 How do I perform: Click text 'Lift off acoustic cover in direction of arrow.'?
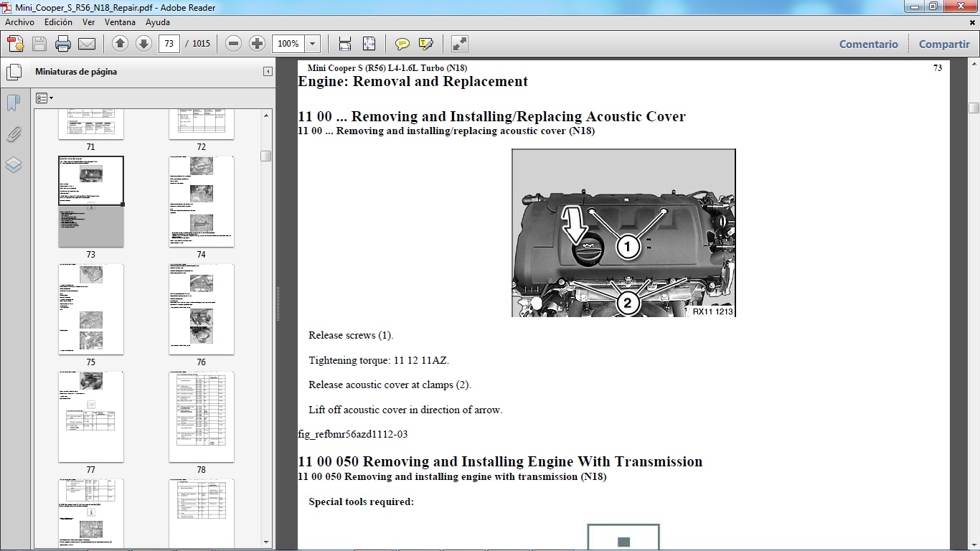point(405,410)
